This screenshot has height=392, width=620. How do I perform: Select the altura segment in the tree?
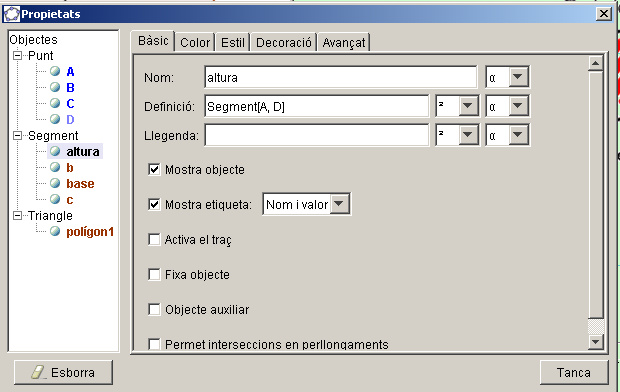83,151
